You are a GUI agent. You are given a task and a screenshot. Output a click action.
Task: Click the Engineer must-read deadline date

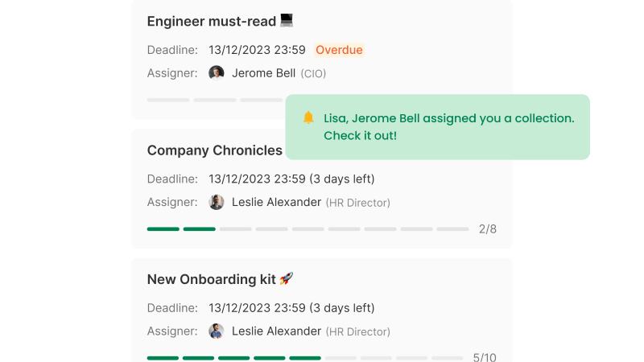tap(257, 50)
